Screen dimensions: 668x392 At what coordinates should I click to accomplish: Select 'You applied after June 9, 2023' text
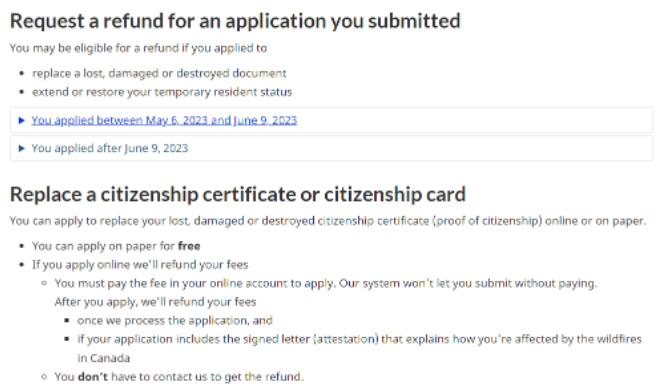pos(110,148)
